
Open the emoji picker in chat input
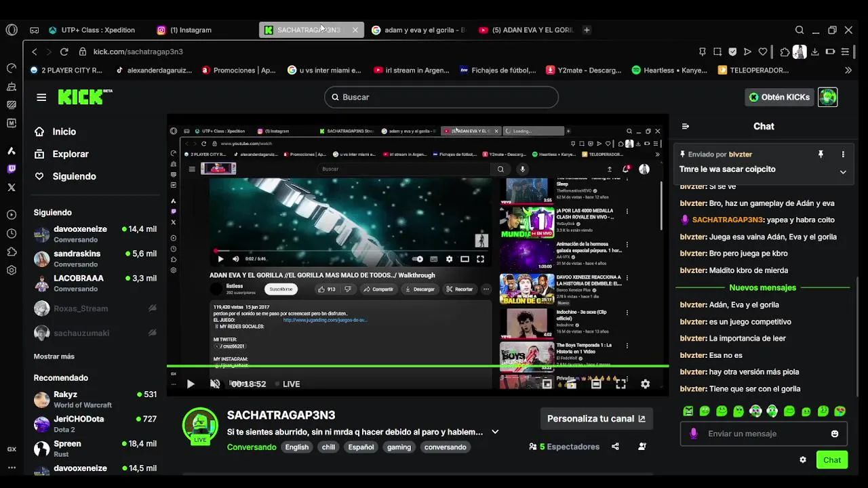coord(835,434)
